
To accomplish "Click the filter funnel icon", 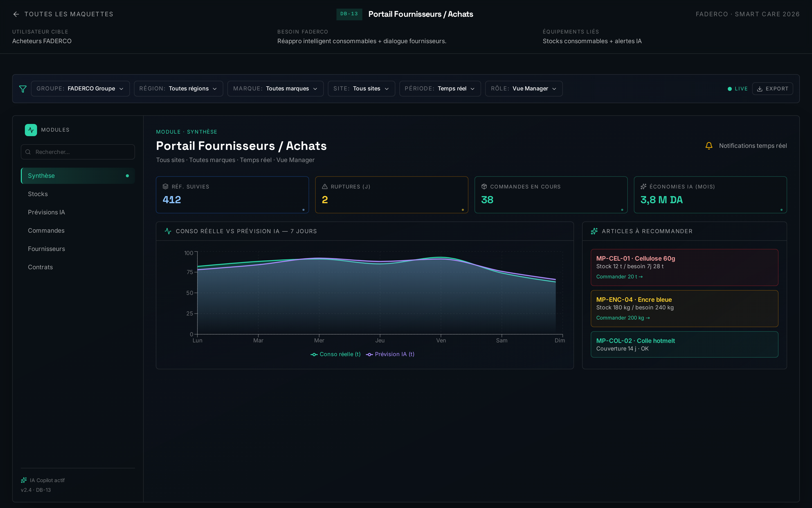I will coord(23,89).
